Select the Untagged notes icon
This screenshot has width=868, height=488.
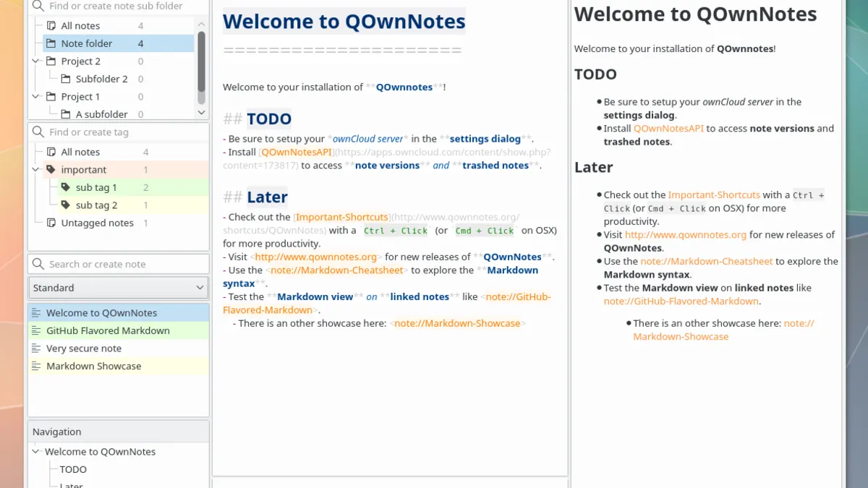click(51, 223)
